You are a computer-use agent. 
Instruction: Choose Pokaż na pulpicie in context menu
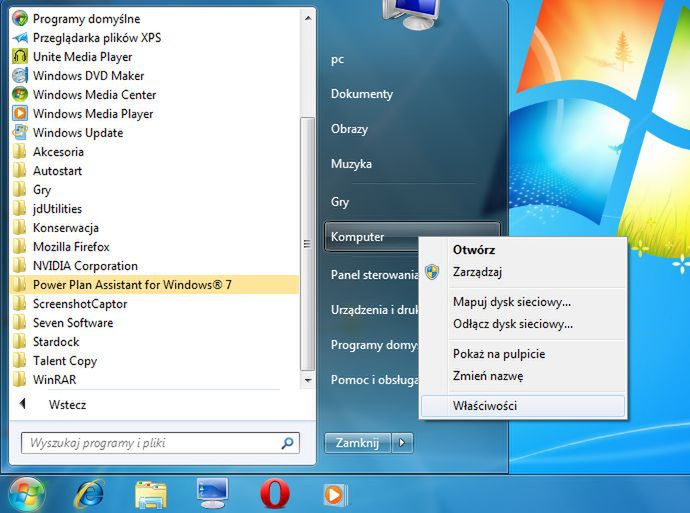pyautogui.click(x=499, y=354)
